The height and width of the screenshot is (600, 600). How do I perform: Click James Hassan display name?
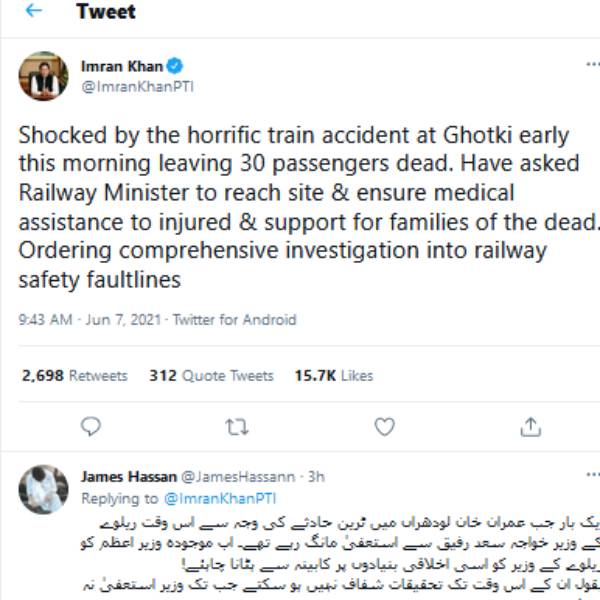click(x=128, y=477)
